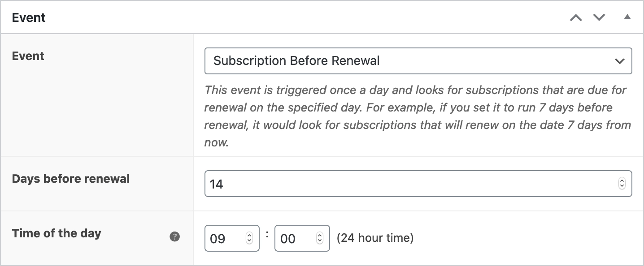Decrement the minutes stepper
Screen dimensions: 644x266
click(320, 241)
